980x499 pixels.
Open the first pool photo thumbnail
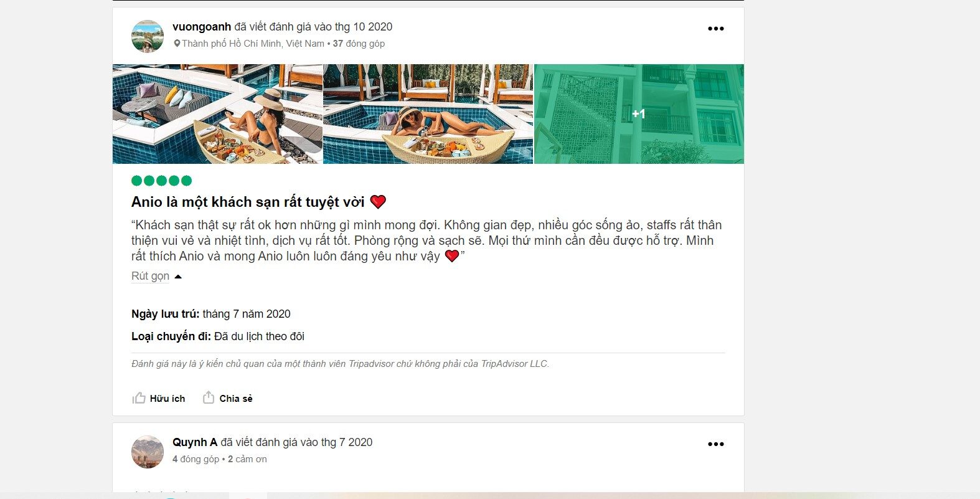click(217, 114)
